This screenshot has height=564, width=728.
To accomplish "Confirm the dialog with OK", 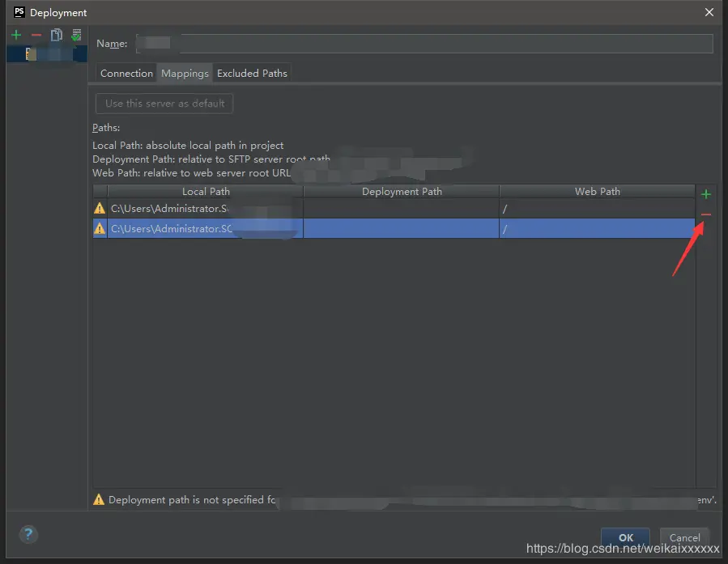I will pyautogui.click(x=625, y=537).
